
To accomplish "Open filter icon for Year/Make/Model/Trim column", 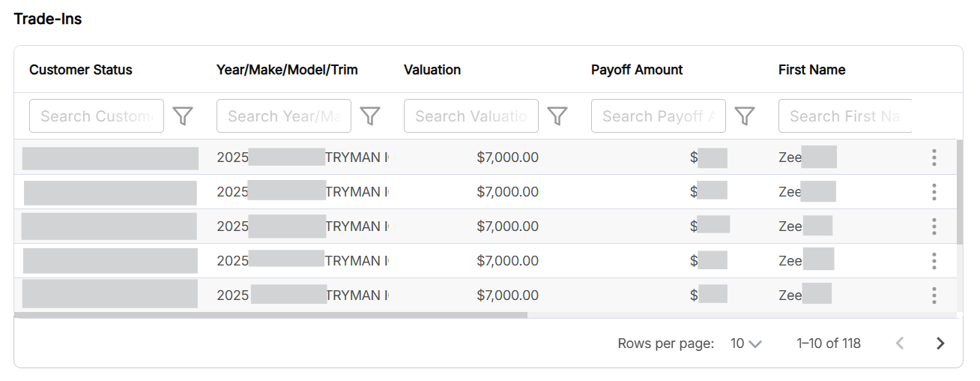I will [x=370, y=115].
